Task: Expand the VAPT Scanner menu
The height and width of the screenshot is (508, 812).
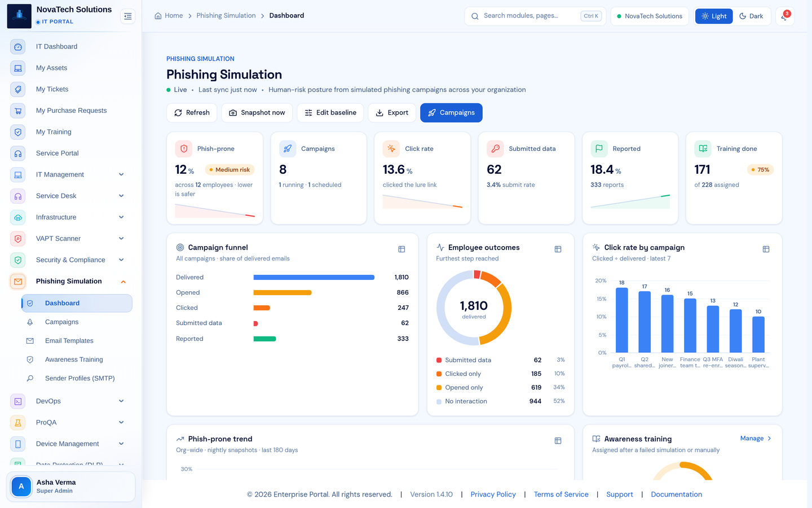Action: [121, 239]
